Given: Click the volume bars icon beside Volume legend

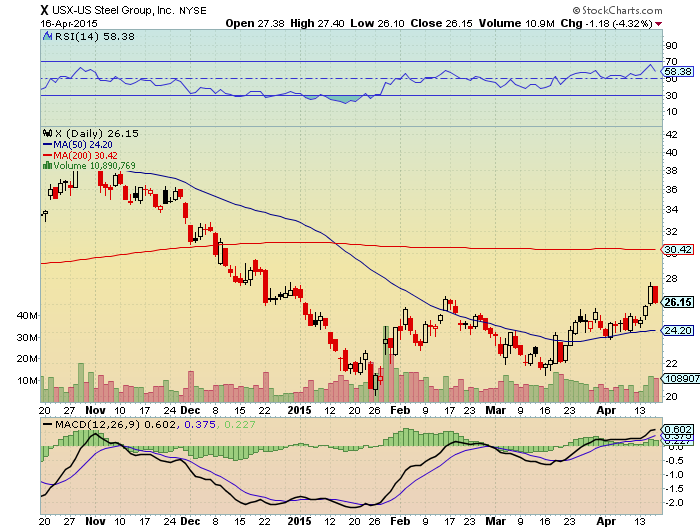Looking at the screenshot, I should click(x=47, y=166).
